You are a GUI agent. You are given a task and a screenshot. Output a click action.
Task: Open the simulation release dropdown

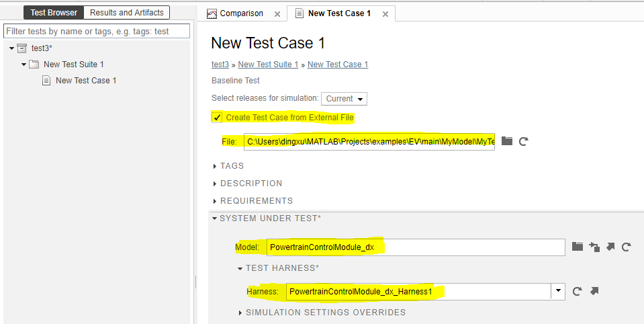(344, 99)
